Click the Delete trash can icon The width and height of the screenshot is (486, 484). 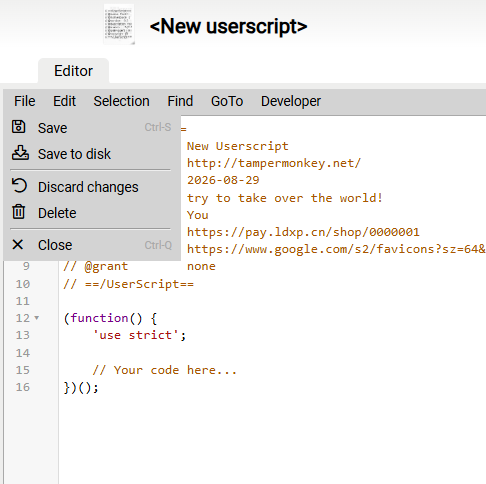[x=19, y=212]
